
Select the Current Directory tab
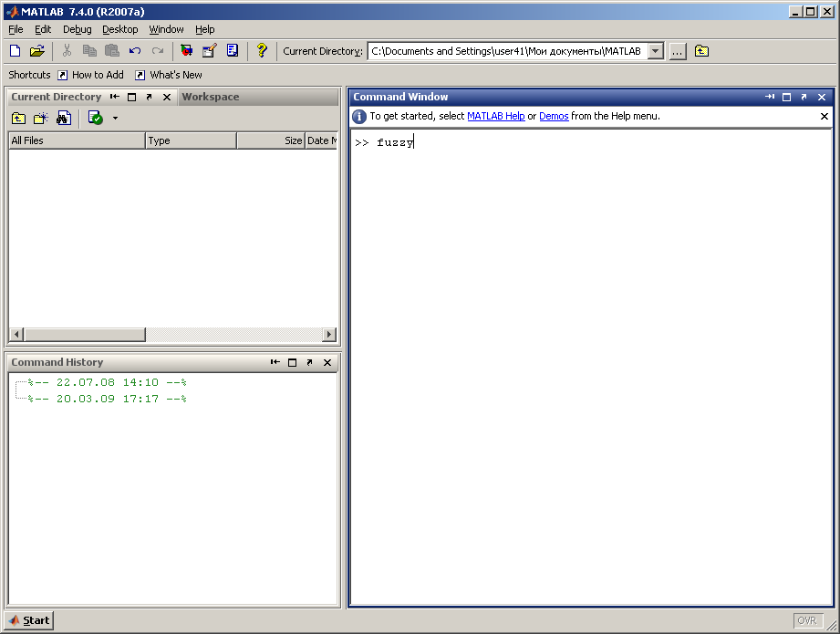[x=57, y=97]
